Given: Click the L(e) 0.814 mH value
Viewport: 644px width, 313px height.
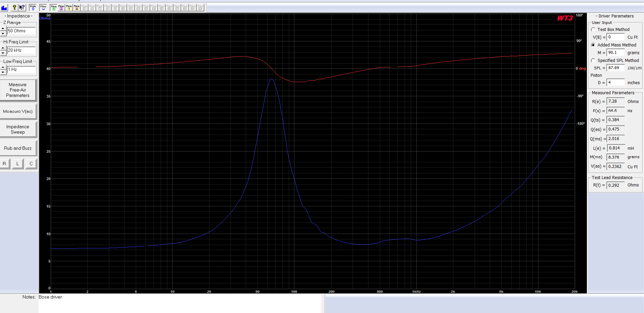Looking at the screenshot, I should pos(616,148).
